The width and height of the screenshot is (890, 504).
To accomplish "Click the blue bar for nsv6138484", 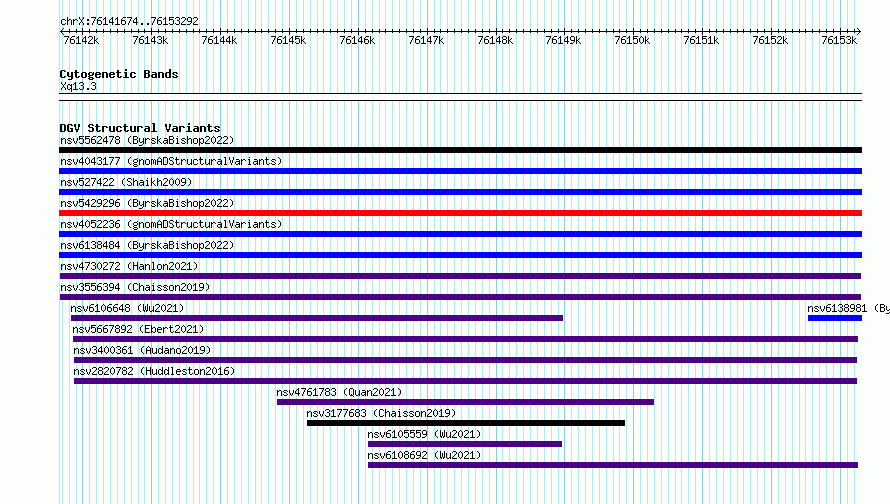I will coord(460,255).
